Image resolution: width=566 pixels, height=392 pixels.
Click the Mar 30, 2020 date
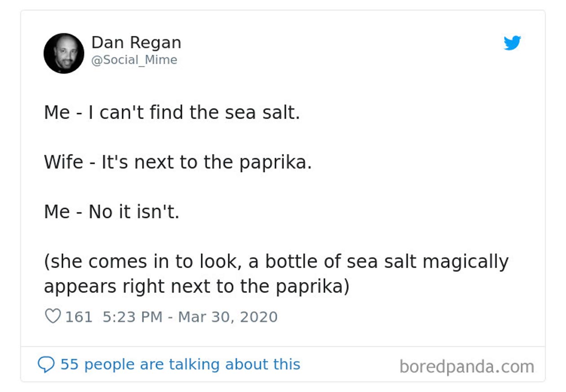click(x=228, y=317)
